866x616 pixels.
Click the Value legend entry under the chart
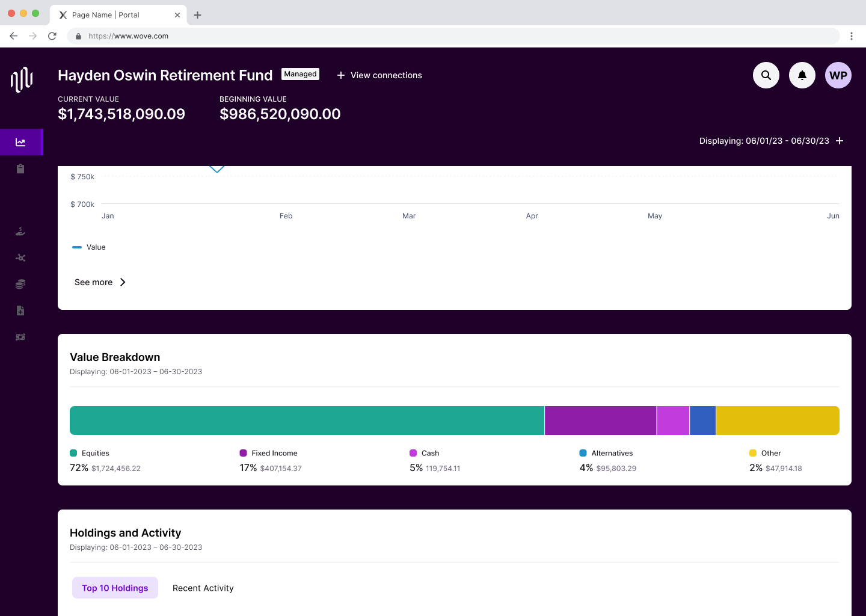click(89, 247)
